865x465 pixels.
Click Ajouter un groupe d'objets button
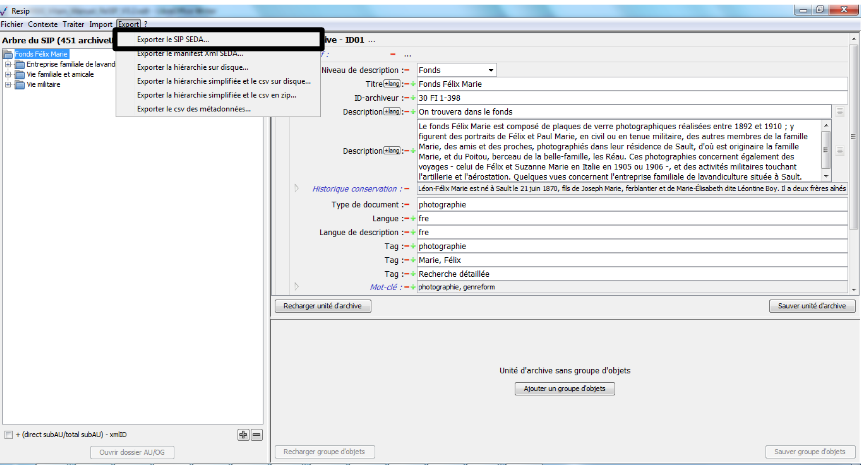(x=566, y=388)
